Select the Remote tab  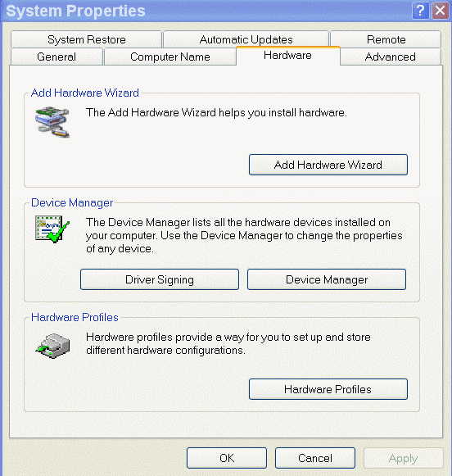pos(386,39)
